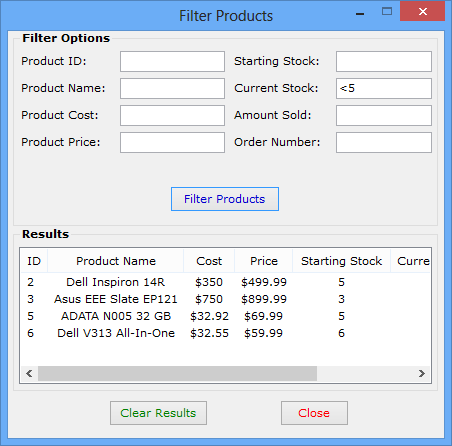Image resolution: width=452 pixels, height=446 pixels.
Task: Click the $899.99 price cell
Action: (x=264, y=299)
